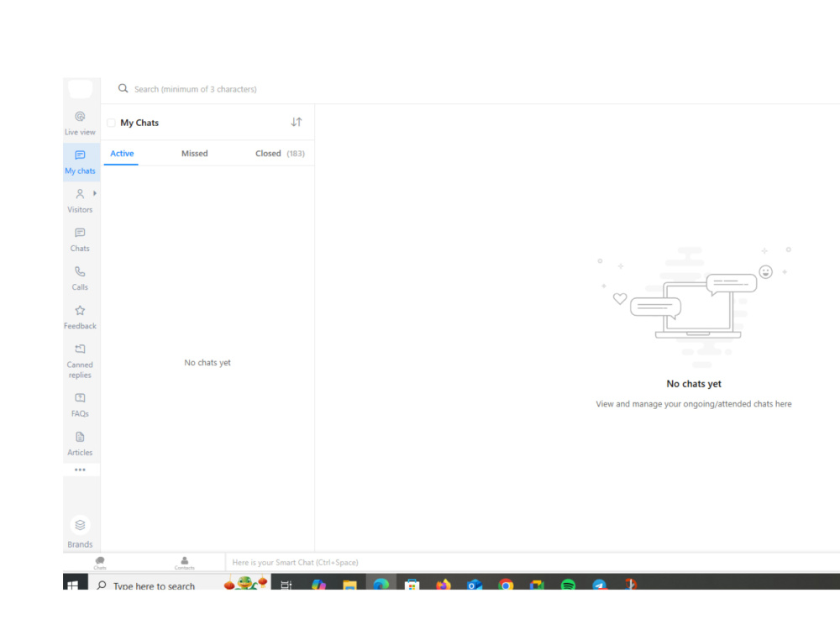840x630 pixels.
Task: Open the Calls section
Action: [80, 279]
